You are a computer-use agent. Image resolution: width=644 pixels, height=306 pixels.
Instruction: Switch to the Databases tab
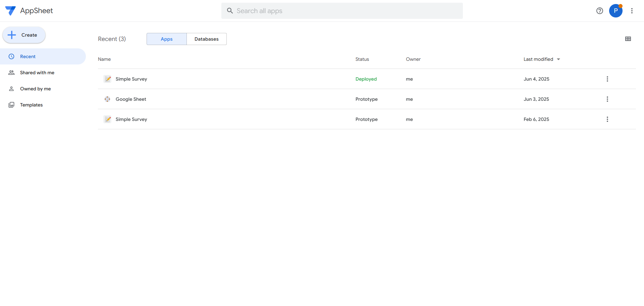[x=206, y=39]
